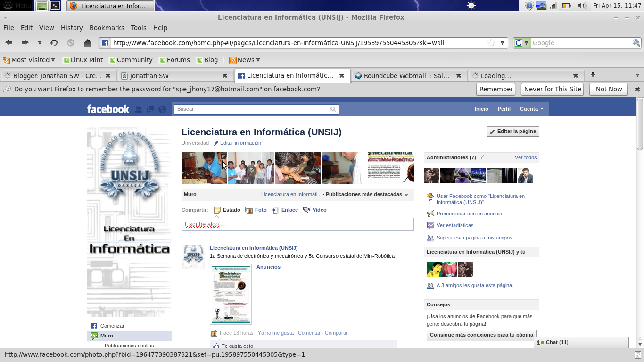Expand the URL bar history dropdown

pyautogui.click(x=503, y=43)
